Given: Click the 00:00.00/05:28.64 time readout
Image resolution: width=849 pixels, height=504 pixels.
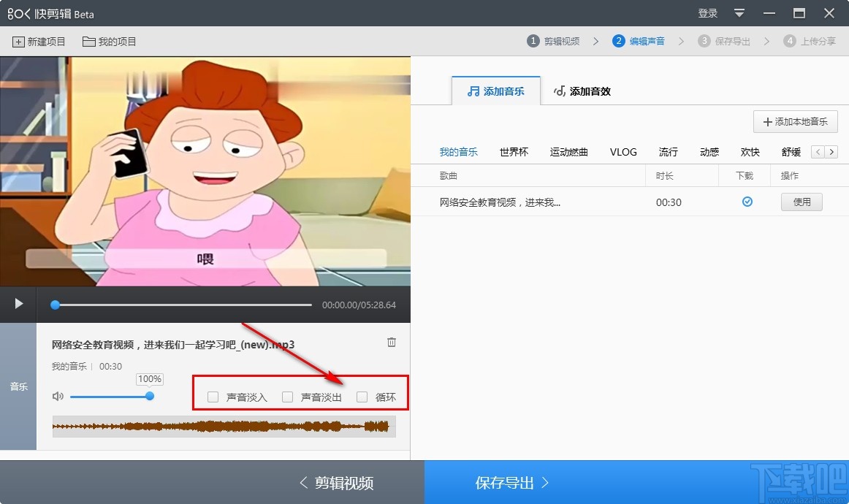Looking at the screenshot, I should (359, 305).
